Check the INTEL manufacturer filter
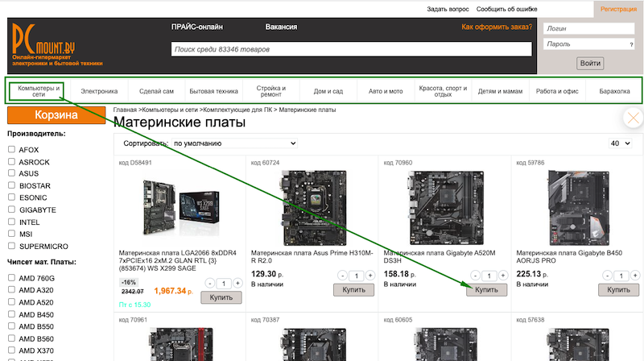 tap(11, 222)
